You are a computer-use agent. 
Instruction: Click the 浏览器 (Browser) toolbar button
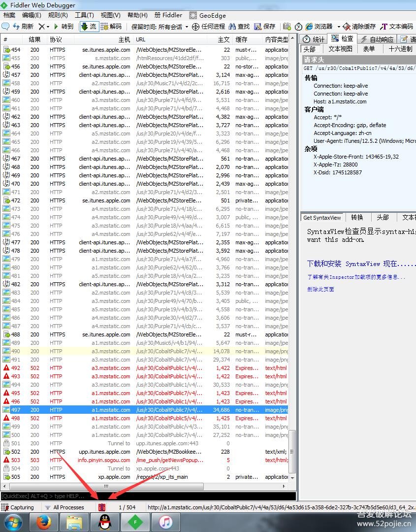319,27
